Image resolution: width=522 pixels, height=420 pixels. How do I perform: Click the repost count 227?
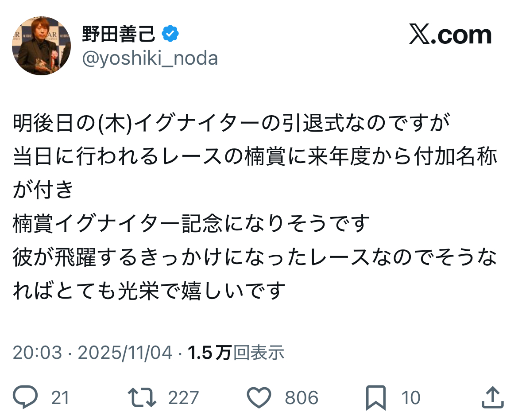(x=183, y=398)
